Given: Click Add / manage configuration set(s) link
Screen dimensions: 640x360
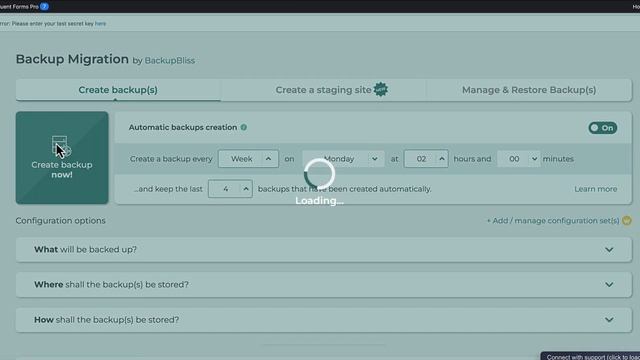Looking at the screenshot, I should point(553,221).
